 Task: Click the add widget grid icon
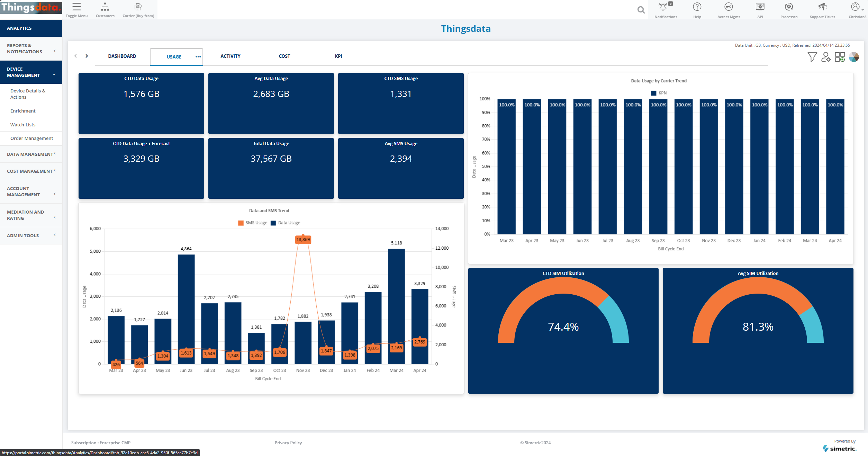(840, 57)
